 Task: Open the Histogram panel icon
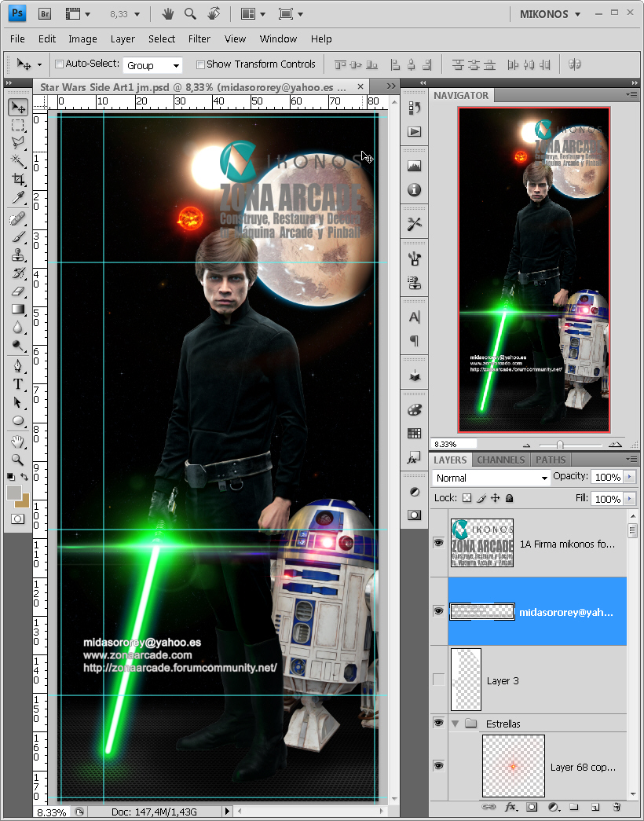tap(414, 166)
